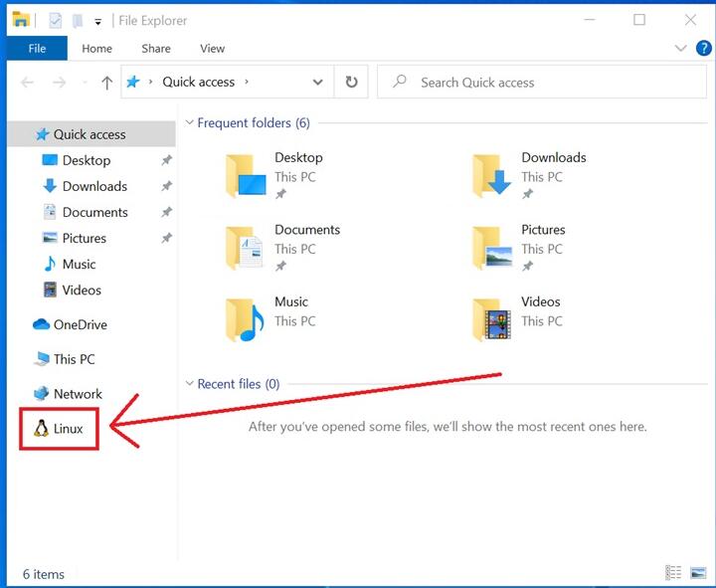Click the pin icon next to sidebar Downloads
The width and height of the screenshot is (716, 588).
tap(167, 186)
